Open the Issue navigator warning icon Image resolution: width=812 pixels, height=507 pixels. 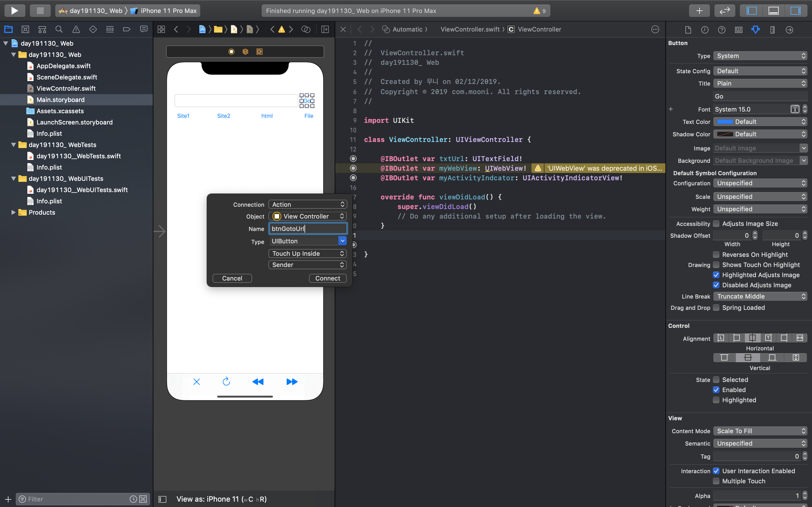click(x=76, y=30)
